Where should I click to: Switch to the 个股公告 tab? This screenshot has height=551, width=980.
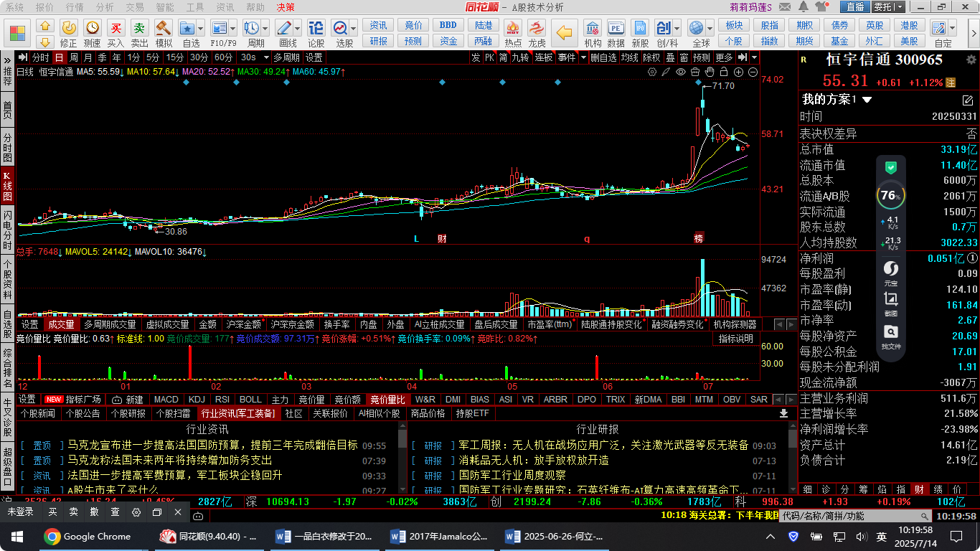83,413
